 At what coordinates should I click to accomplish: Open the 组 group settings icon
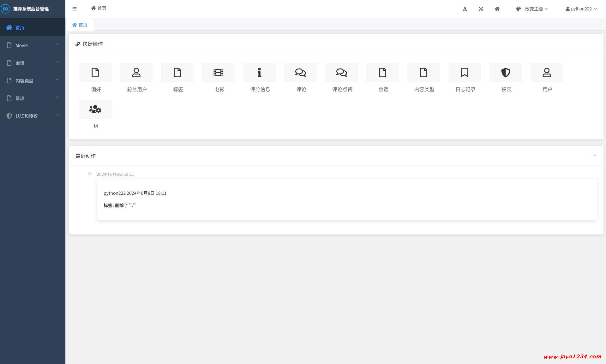(x=95, y=110)
